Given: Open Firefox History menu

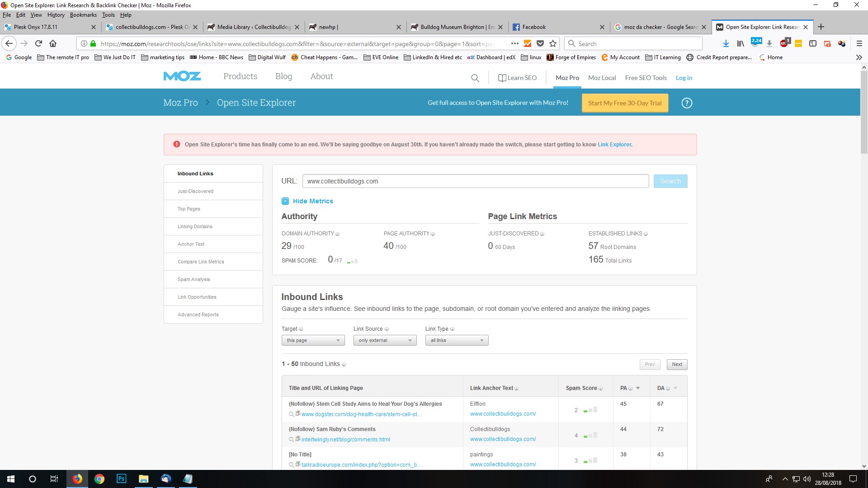Looking at the screenshot, I should click(56, 15).
